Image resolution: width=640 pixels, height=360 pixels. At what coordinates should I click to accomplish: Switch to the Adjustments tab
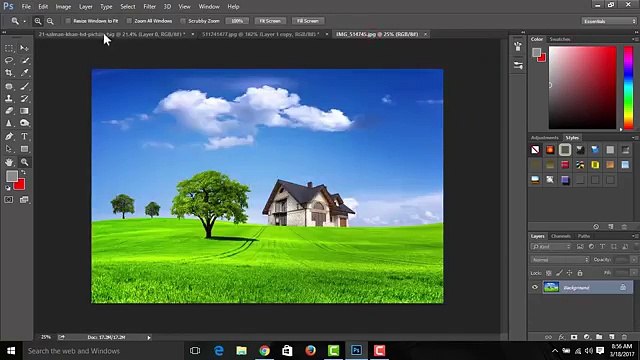pos(544,138)
